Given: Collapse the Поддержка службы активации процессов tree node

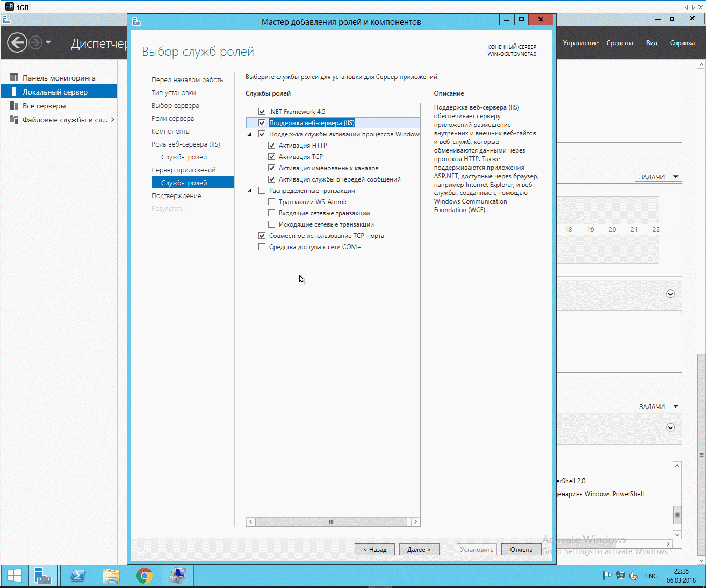Looking at the screenshot, I should pos(250,135).
